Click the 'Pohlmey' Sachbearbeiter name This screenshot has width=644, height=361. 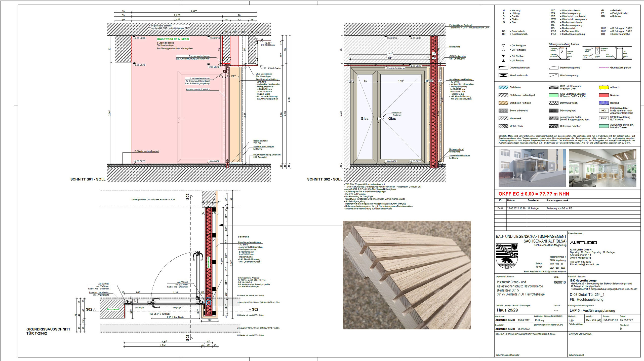[x=540, y=320]
